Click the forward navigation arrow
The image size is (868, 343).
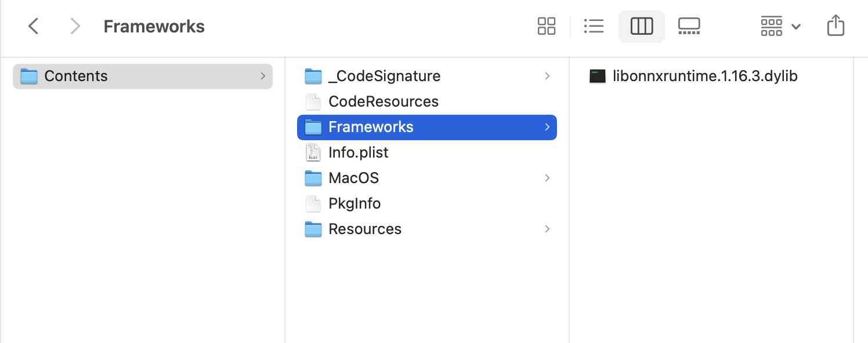coord(74,26)
